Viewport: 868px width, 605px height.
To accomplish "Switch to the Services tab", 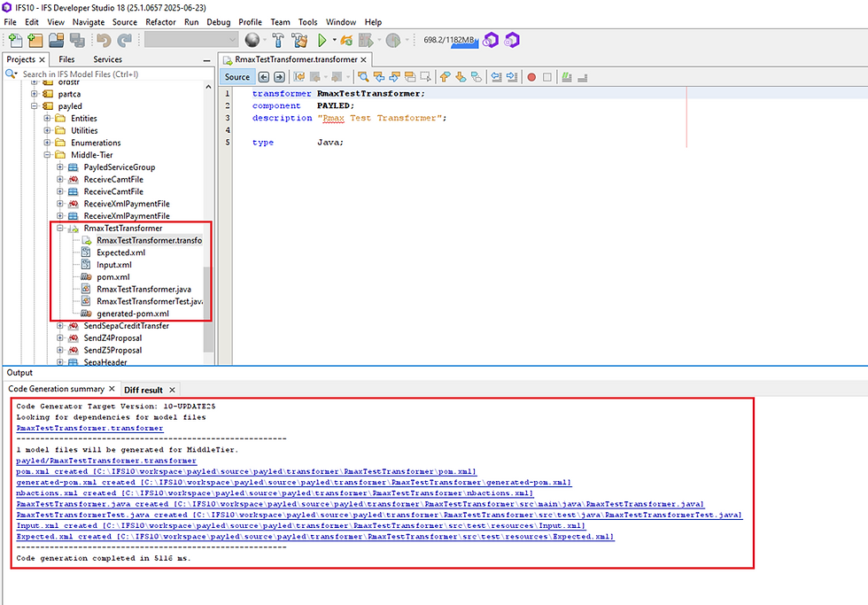I will [107, 59].
